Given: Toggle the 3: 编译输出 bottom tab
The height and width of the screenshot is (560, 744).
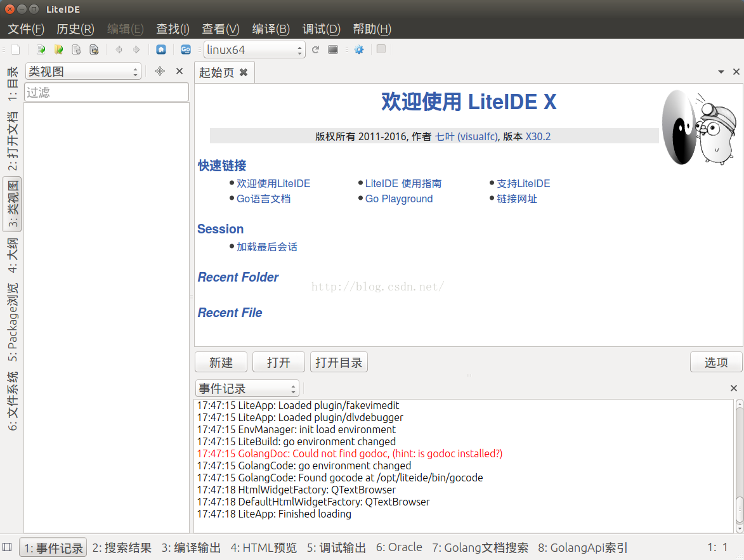Looking at the screenshot, I should click(x=191, y=548).
